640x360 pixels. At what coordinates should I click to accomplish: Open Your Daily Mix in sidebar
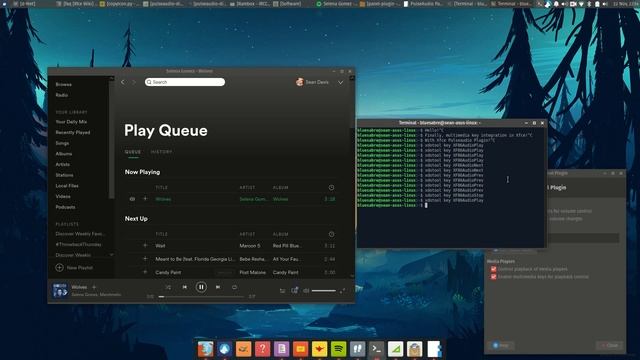tap(71, 122)
